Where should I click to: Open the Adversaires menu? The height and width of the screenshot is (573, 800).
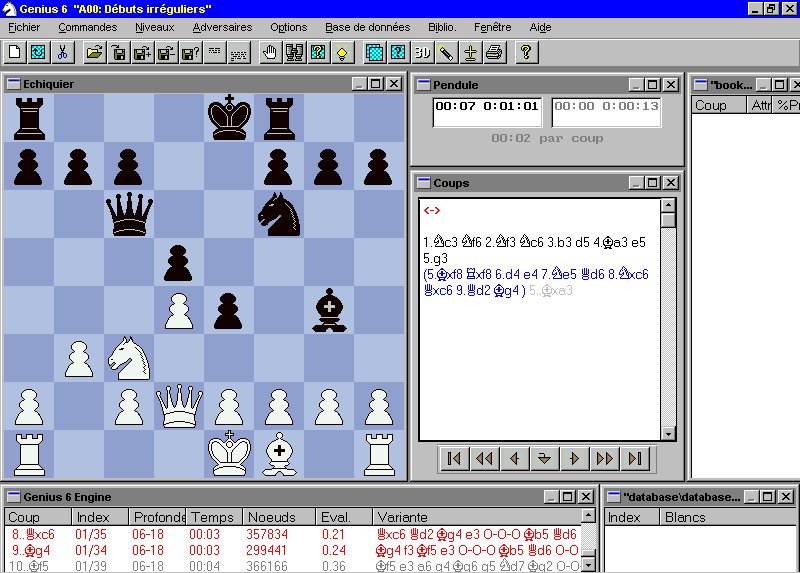pyautogui.click(x=222, y=27)
